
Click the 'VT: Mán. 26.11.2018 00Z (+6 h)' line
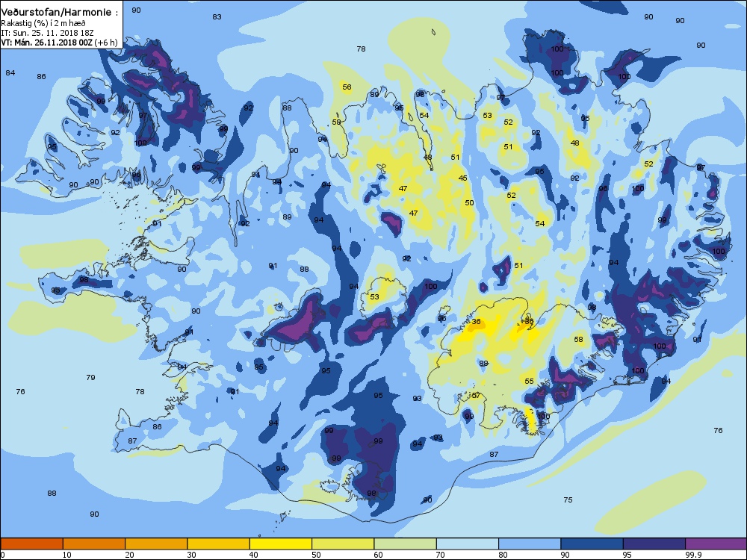point(59,43)
